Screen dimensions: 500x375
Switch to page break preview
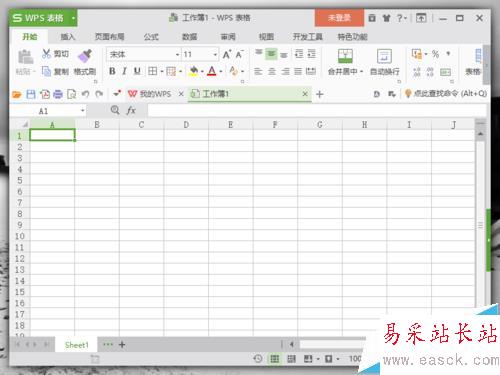291,359
